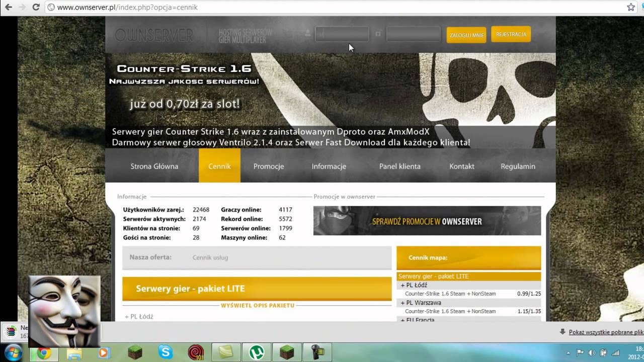Reload the page with the refresh icon
The image size is (644, 362).
tap(36, 7)
